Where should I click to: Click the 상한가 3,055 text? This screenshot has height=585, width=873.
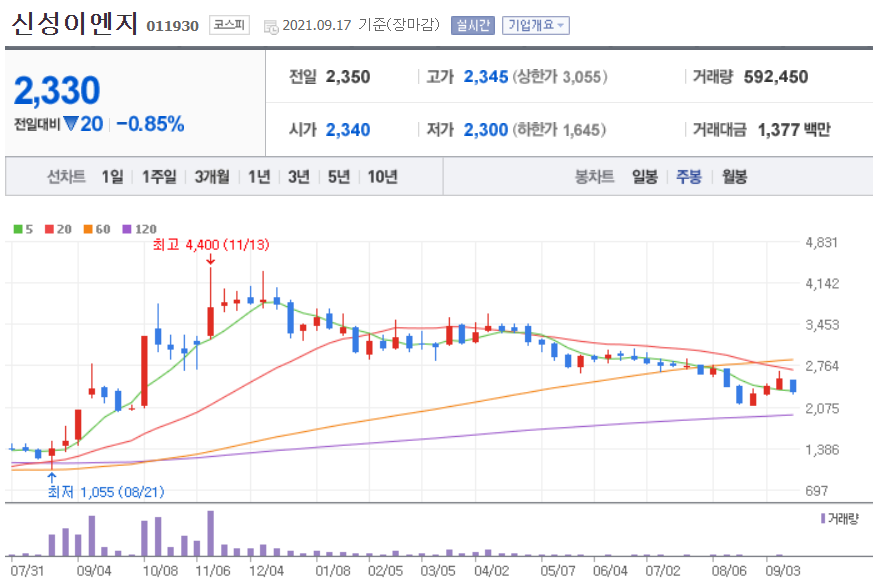pyautogui.click(x=560, y=76)
